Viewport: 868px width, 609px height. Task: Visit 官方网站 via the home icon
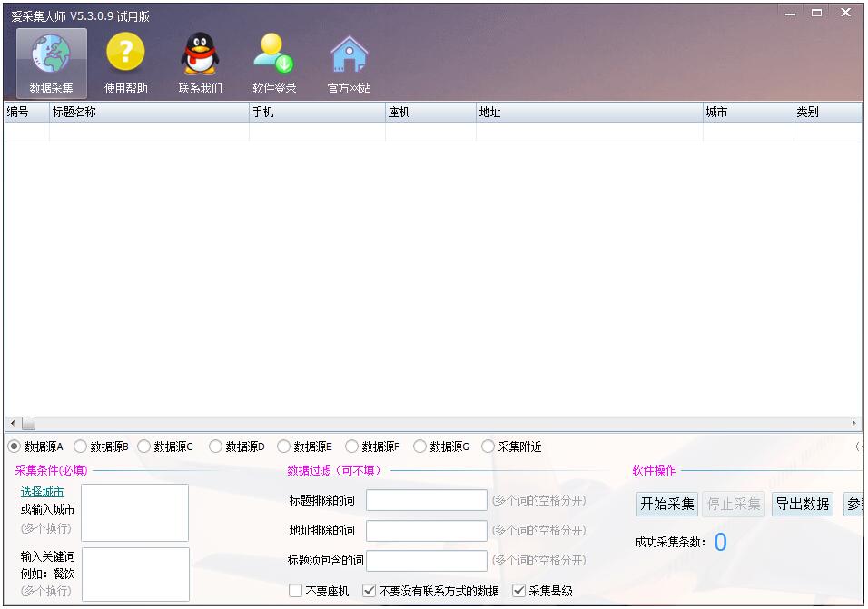[349, 54]
